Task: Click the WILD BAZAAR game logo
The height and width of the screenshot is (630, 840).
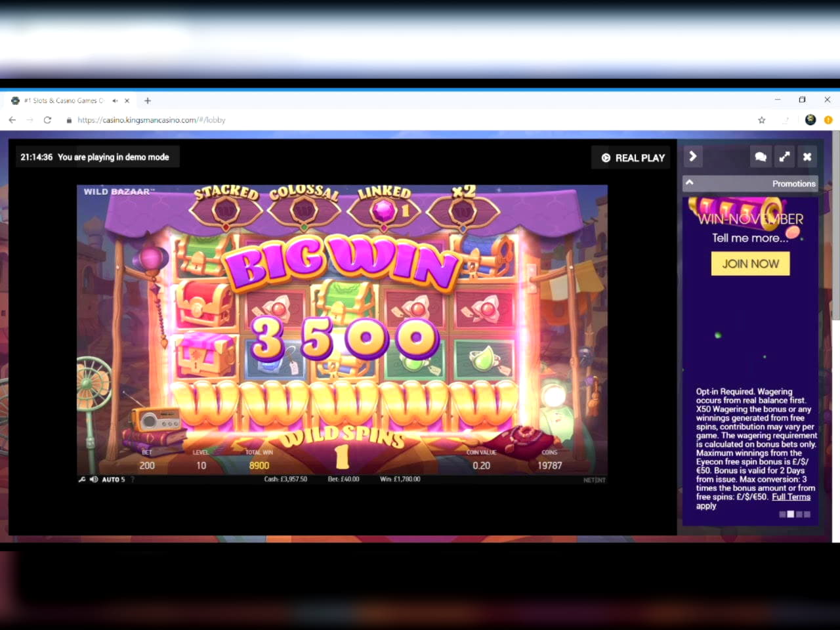Action: 119,192
